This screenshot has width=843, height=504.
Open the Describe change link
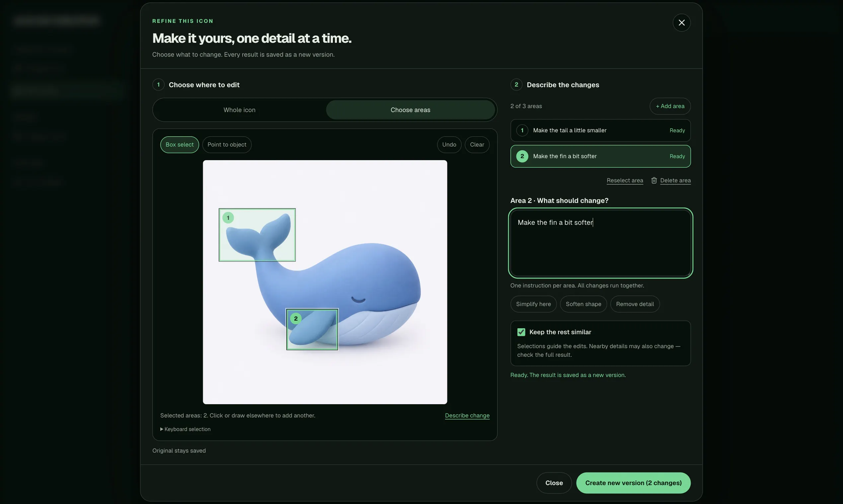(467, 415)
